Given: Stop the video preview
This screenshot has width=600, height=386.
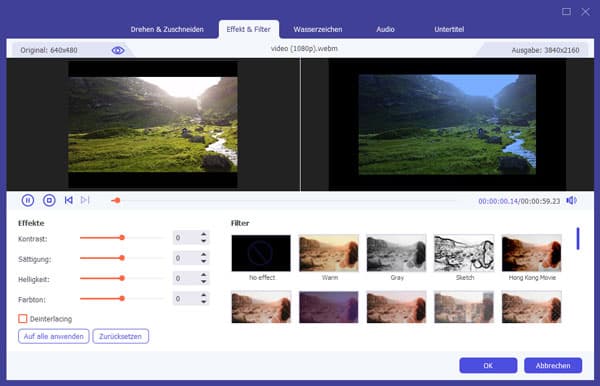Looking at the screenshot, I should [49, 200].
